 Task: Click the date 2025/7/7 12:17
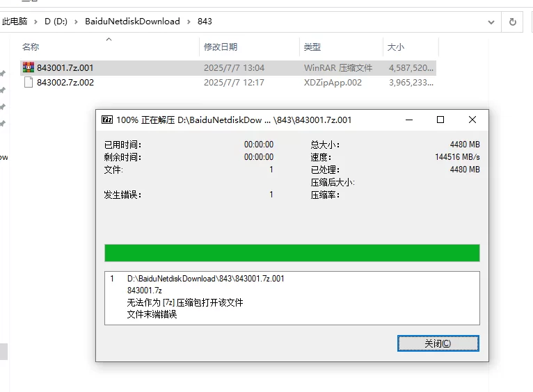coord(234,83)
